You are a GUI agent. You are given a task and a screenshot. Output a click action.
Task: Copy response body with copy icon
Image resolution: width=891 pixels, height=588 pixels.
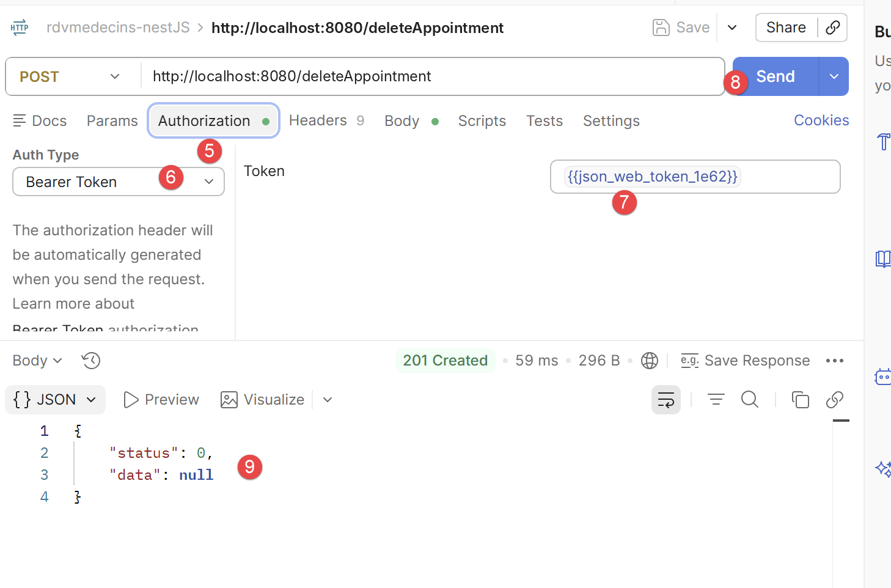click(x=800, y=400)
